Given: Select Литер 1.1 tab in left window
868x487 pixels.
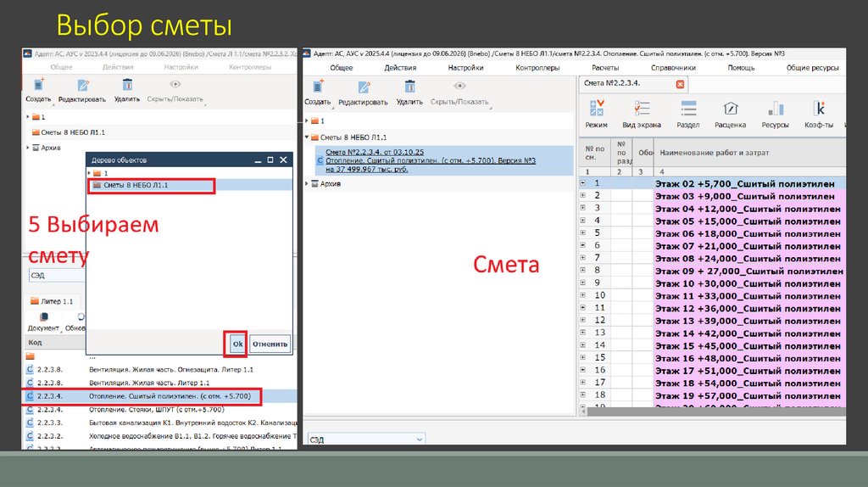Looking at the screenshot, I should point(52,301).
